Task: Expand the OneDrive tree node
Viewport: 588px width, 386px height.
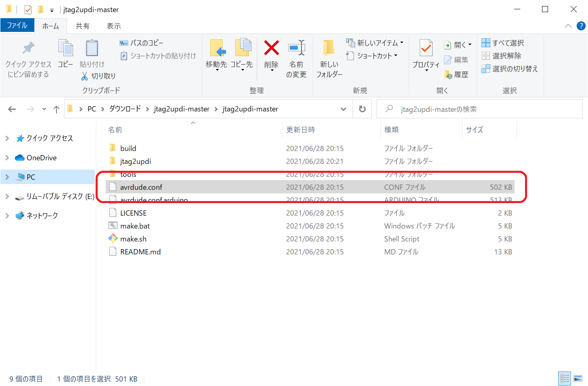Action: click(x=7, y=158)
